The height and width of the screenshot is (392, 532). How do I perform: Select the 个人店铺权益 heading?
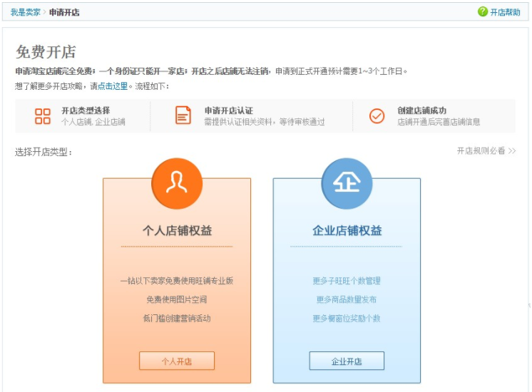(177, 231)
